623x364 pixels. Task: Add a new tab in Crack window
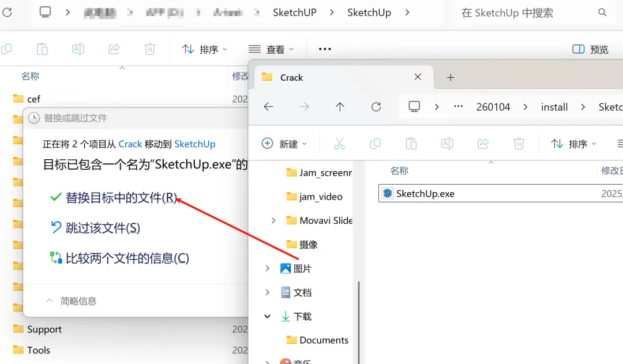[x=450, y=77]
